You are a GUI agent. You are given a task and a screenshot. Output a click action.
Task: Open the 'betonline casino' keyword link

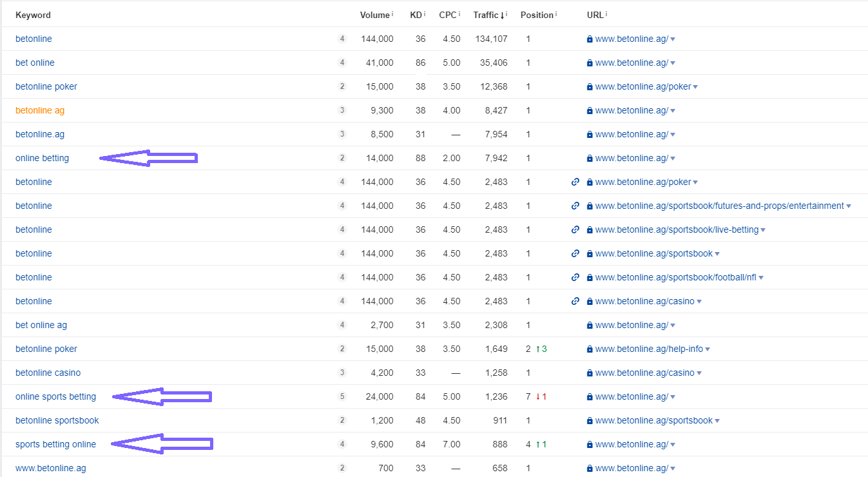[x=48, y=373]
